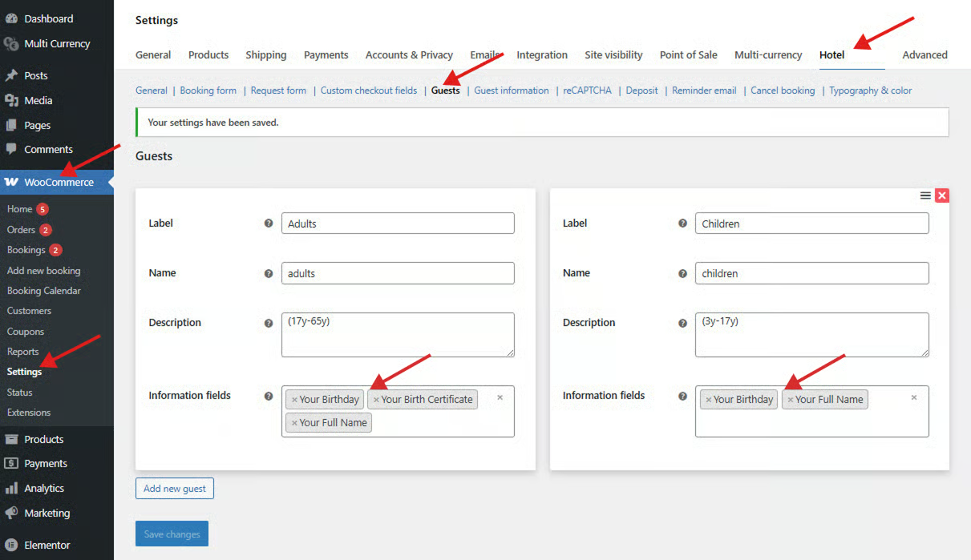Open the Children Information fields select box
971x560 pixels.
pyautogui.click(x=811, y=422)
